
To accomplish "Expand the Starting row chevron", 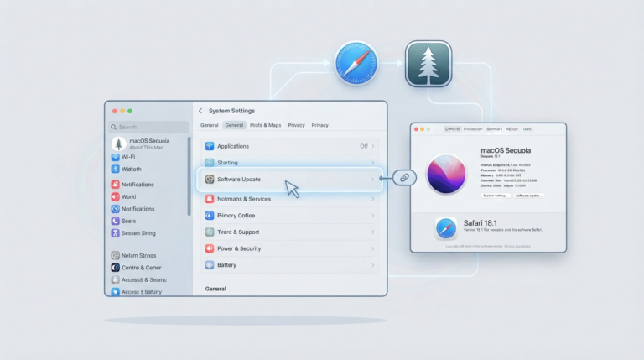I will (373, 163).
